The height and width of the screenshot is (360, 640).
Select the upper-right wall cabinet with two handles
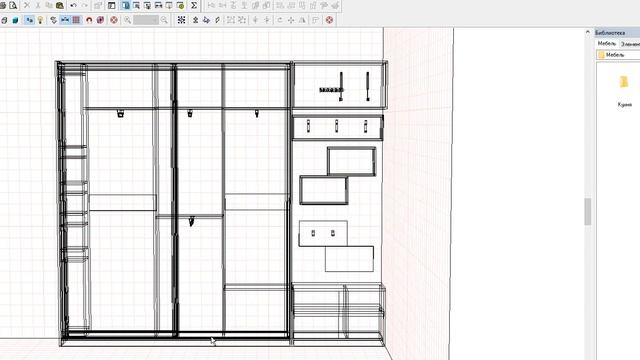340,85
